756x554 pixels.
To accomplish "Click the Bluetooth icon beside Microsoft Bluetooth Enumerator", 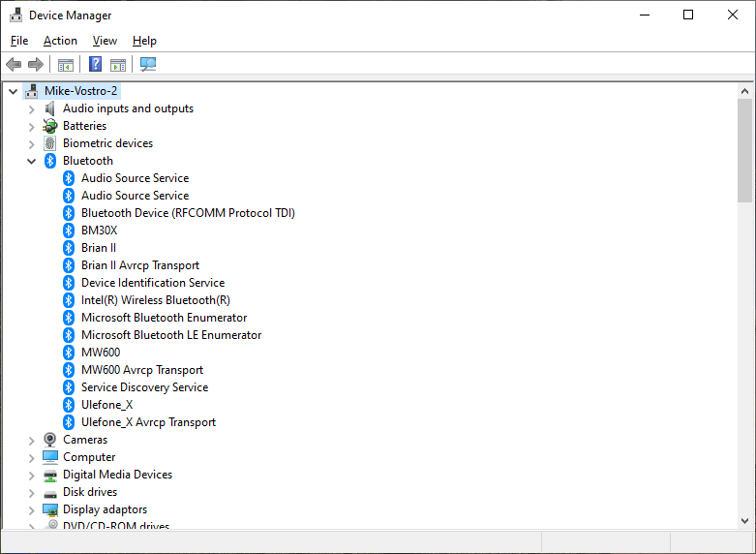I will (x=69, y=318).
